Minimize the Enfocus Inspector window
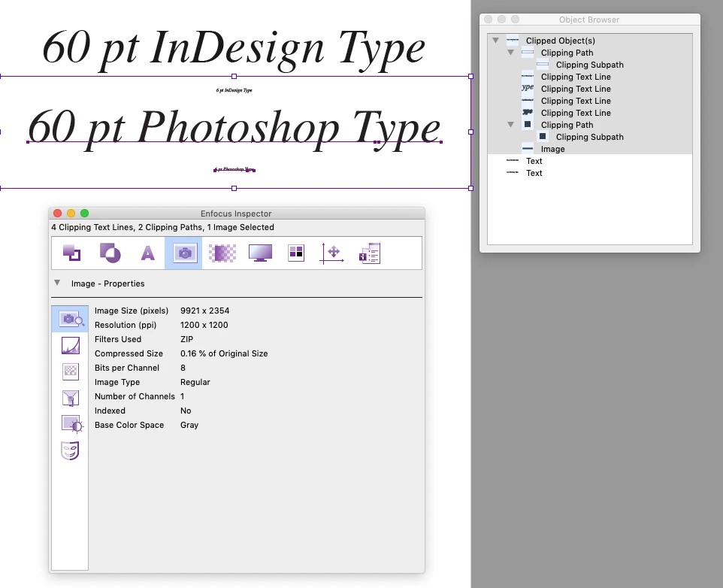Image resolution: width=723 pixels, height=588 pixels. tap(71, 213)
